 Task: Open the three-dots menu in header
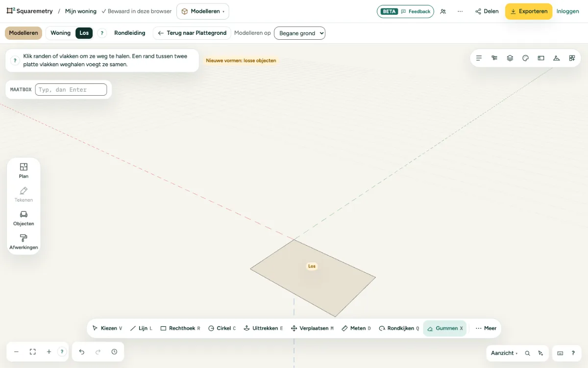click(460, 11)
